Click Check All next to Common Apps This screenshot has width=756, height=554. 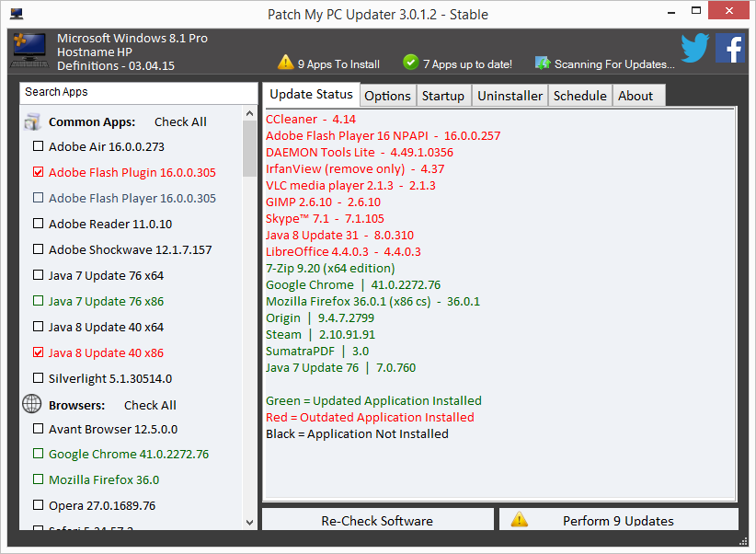(x=180, y=122)
